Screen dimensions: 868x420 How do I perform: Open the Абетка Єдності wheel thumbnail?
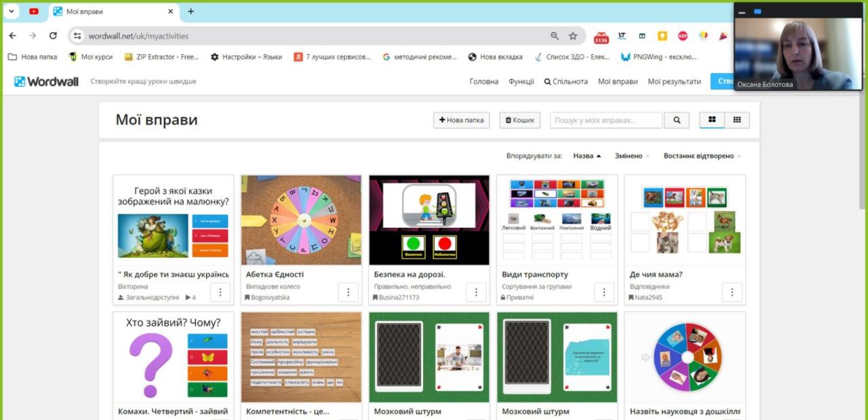click(x=301, y=220)
